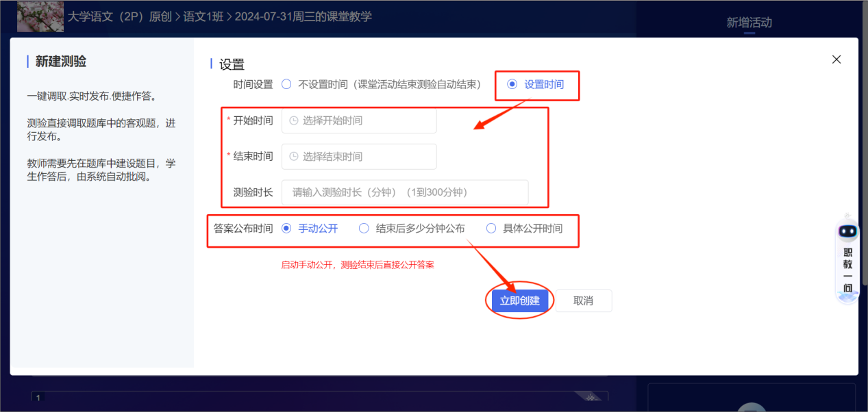Viewport: 868px width, 412px height.
Task: Open the 职教一问 robot assistant
Action: click(x=848, y=260)
